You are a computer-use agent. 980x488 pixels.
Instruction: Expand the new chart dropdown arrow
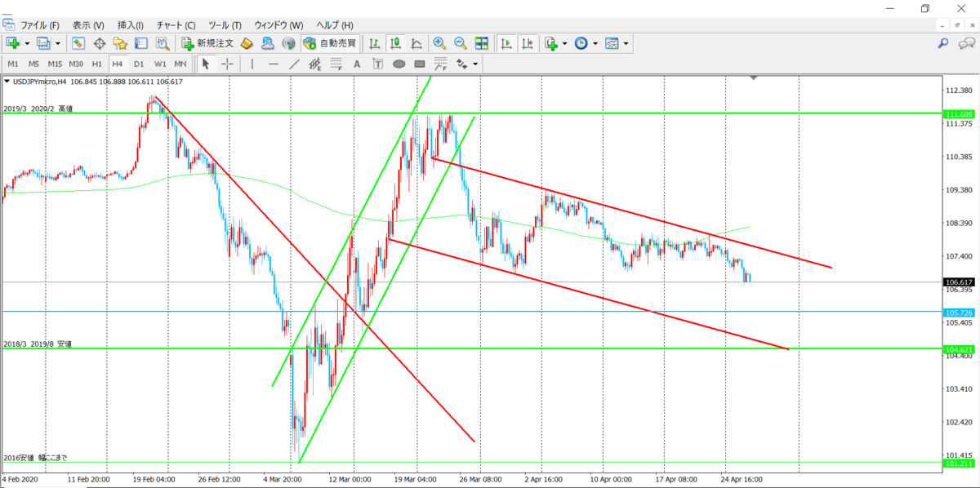(27, 42)
